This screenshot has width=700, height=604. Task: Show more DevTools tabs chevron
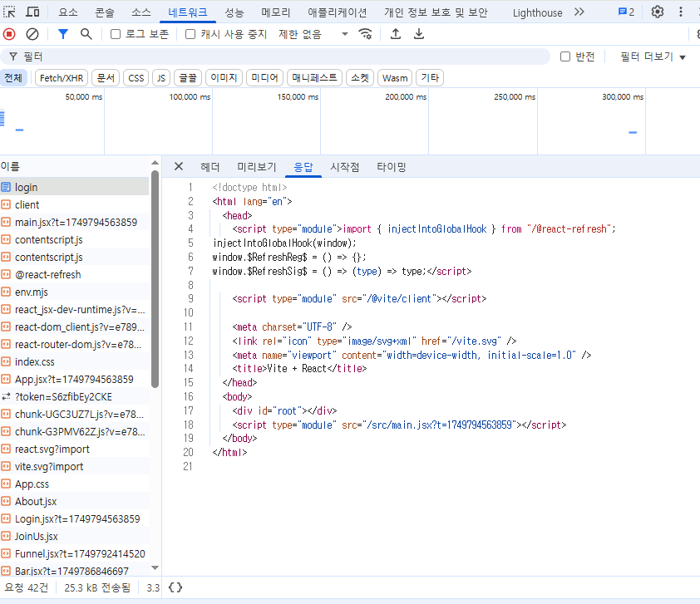[579, 12]
